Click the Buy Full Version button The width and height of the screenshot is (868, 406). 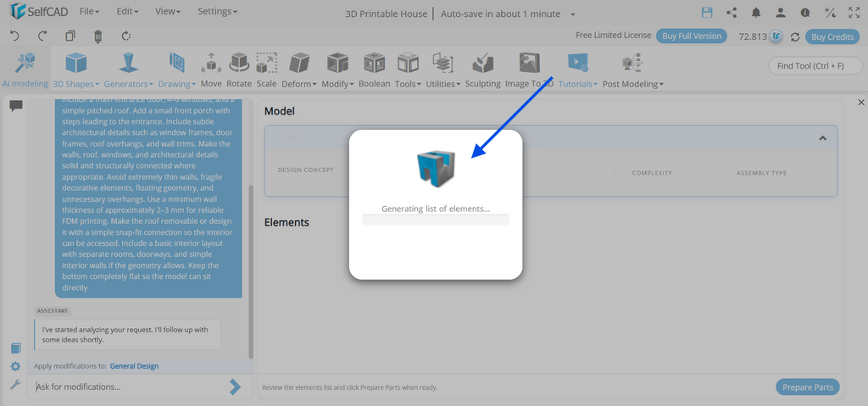point(692,36)
